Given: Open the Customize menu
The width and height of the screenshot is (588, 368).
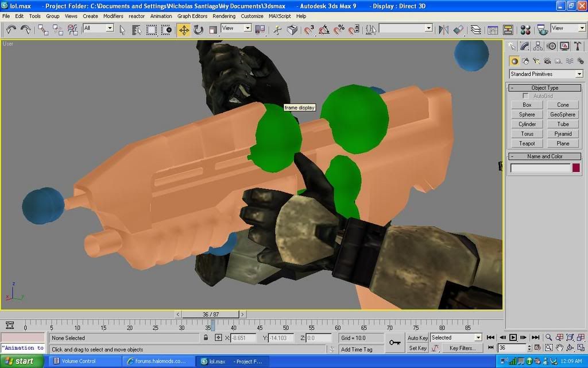Looking at the screenshot, I should 252,16.
